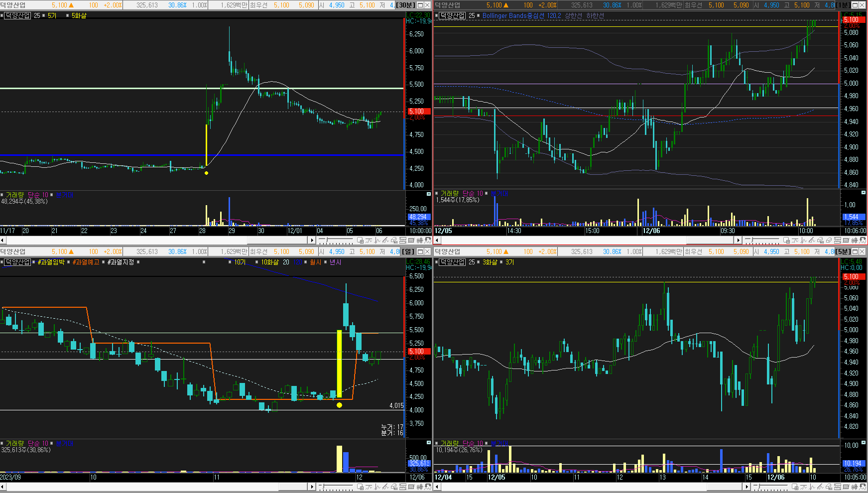Click zigzag line icon in daily chart toolbar

click(377, 487)
